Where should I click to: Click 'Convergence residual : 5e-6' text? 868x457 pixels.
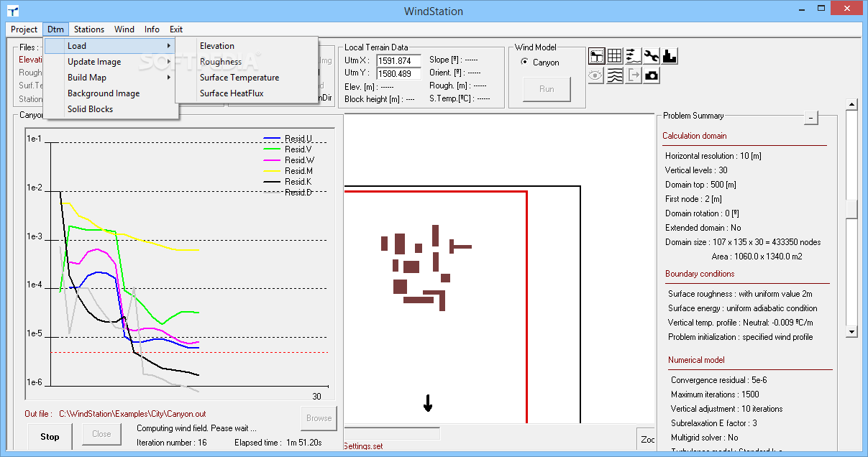721,380
